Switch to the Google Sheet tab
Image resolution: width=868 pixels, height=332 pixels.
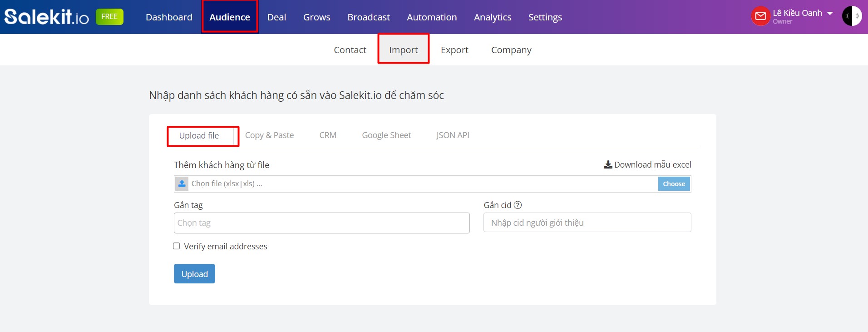point(386,135)
